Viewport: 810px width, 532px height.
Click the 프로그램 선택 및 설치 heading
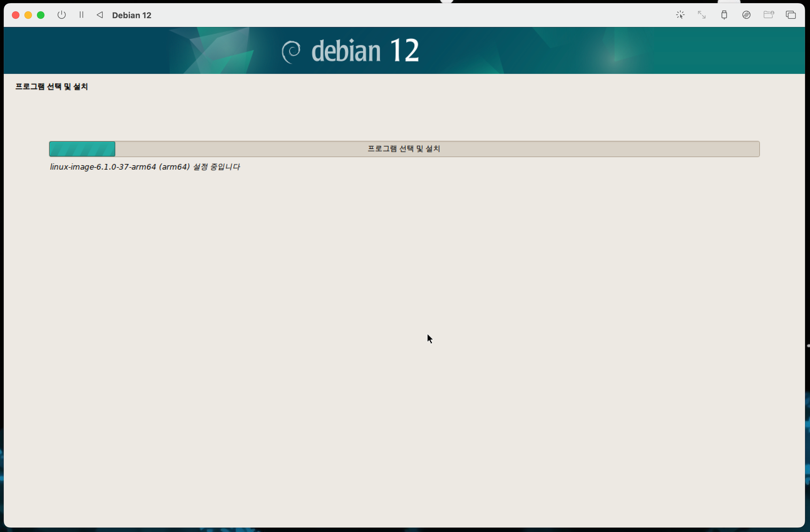click(x=51, y=86)
